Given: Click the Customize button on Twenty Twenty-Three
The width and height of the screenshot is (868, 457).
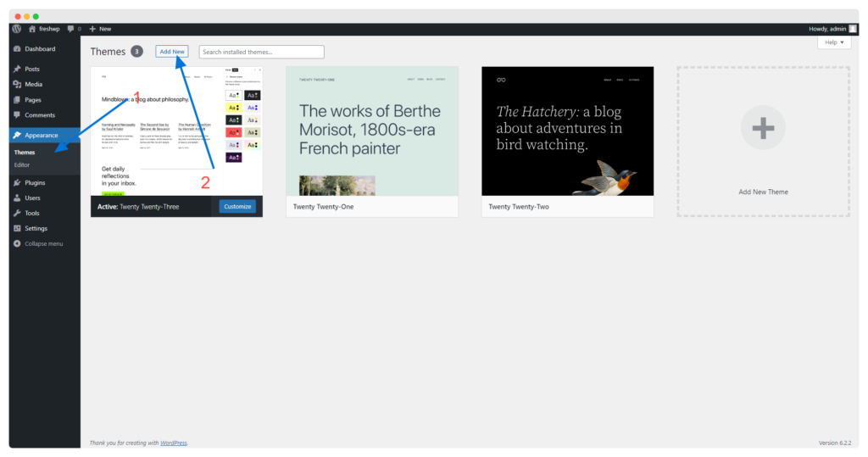Looking at the screenshot, I should (x=237, y=207).
